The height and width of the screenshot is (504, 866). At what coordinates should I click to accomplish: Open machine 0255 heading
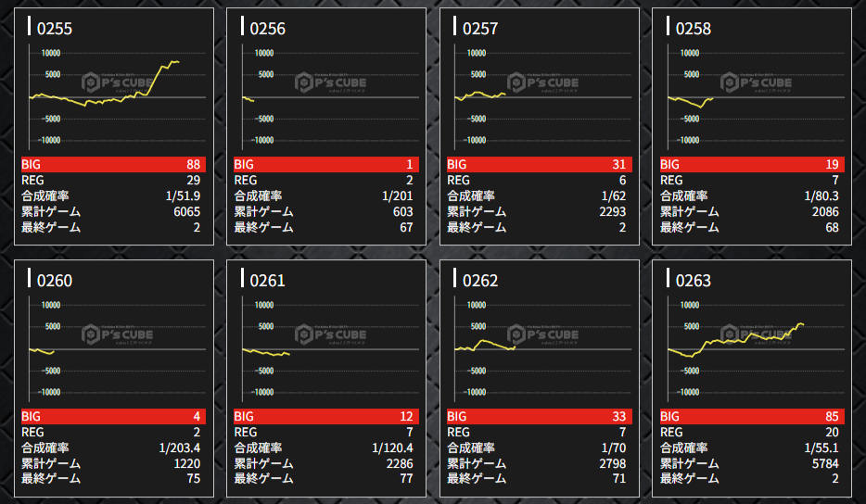[x=55, y=29]
